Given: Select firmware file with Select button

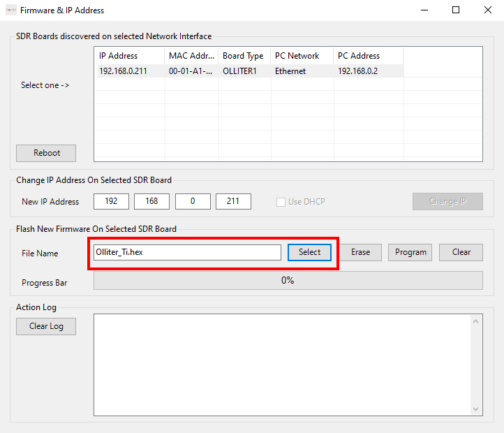Looking at the screenshot, I should [x=309, y=252].
